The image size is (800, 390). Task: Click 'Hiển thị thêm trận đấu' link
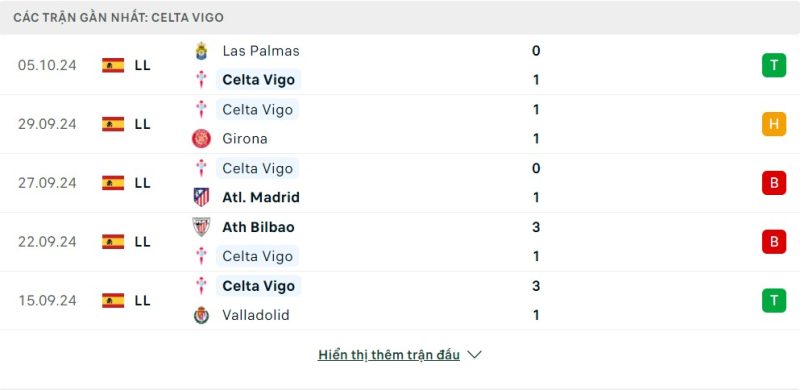point(389,355)
